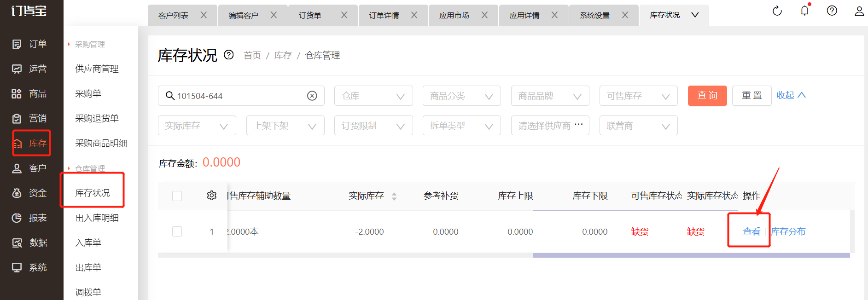Open the user account profile icon
The width and height of the screenshot is (868, 300).
(859, 11)
